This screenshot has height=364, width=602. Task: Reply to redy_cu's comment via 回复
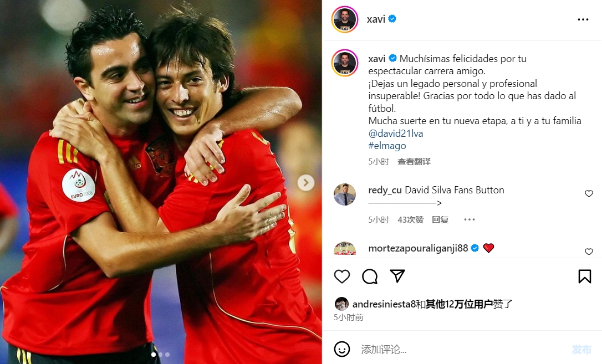pyautogui.click(x=440, y=220)
